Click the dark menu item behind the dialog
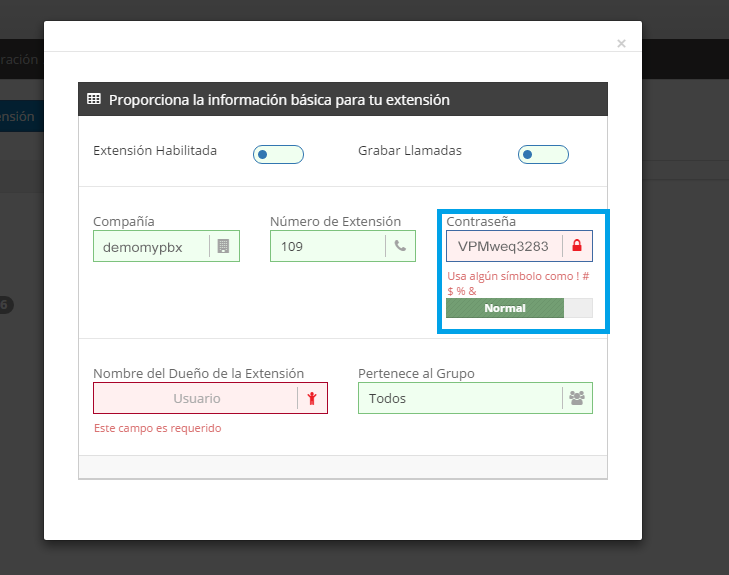729x575 pixels. pyautogui.click(x=20, y=59)
